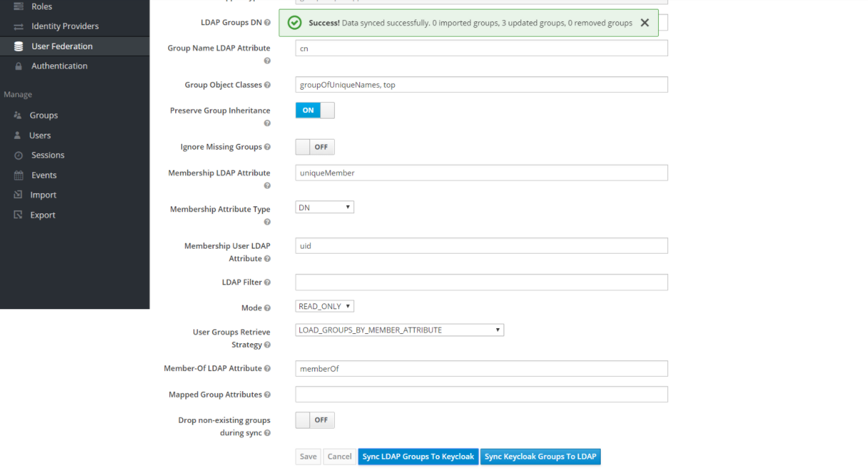Click the Import icon in the sidebar
Viewport: 868px width, 472px height.
point(18,195)
